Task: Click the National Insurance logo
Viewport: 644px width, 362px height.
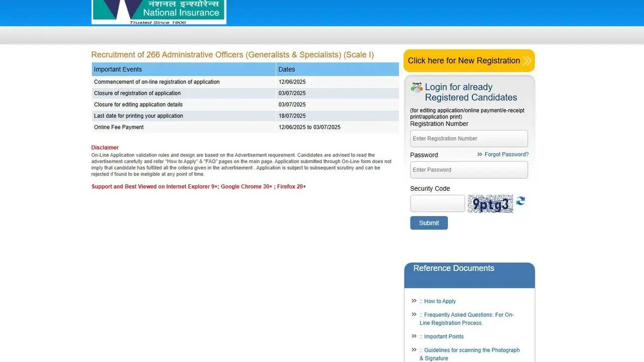Action: point(158,11)
